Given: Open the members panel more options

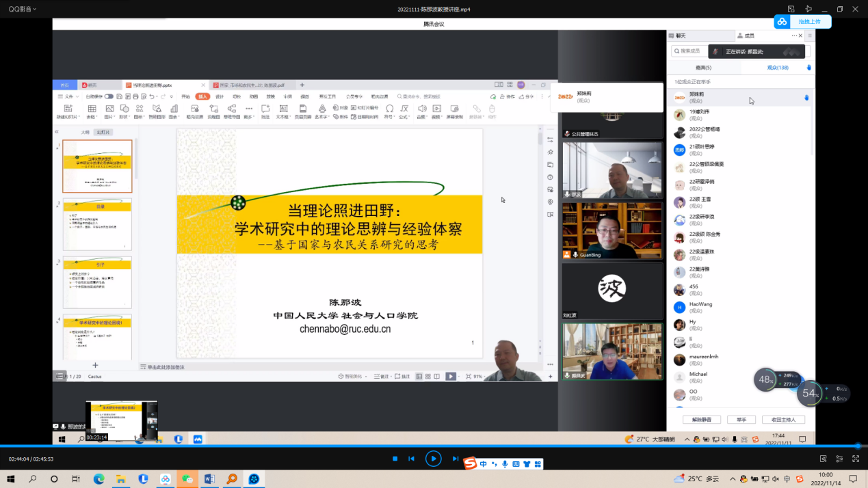Looking at the screenshot, I should click(x=794, y=36).
